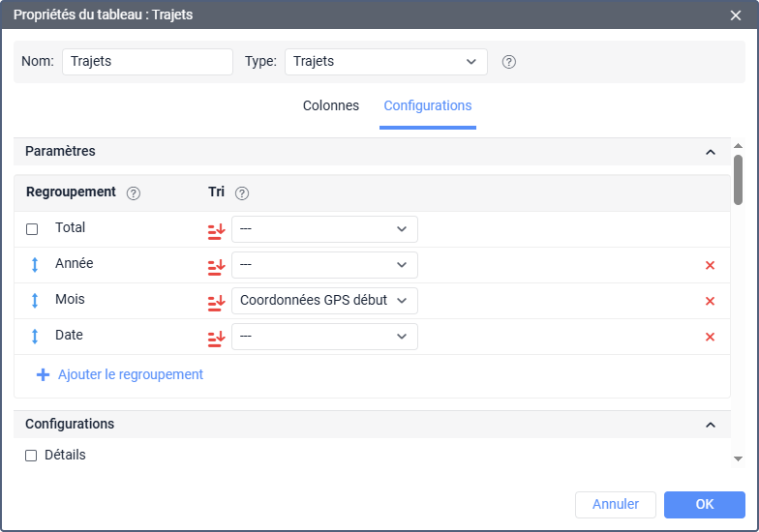Toggle sort direction icon for Année row
This screenshot has height=532, width=759.
(x=216, y=265)
